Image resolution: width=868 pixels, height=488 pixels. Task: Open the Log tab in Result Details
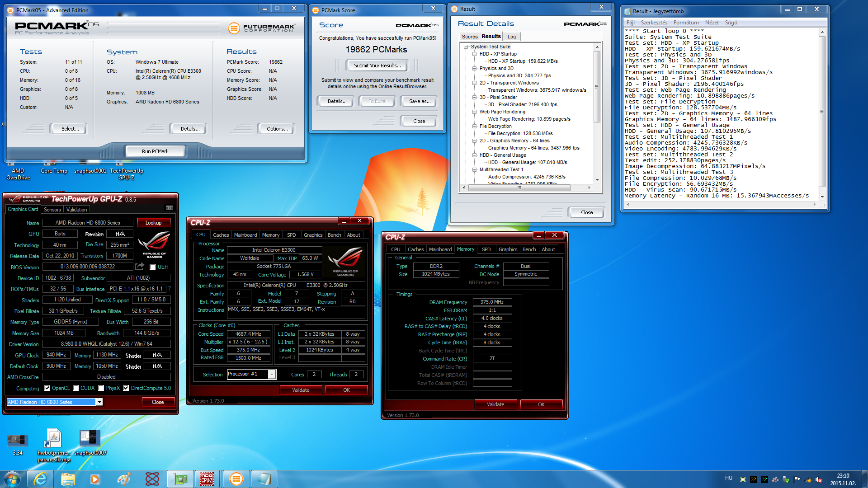coord(511,37)
